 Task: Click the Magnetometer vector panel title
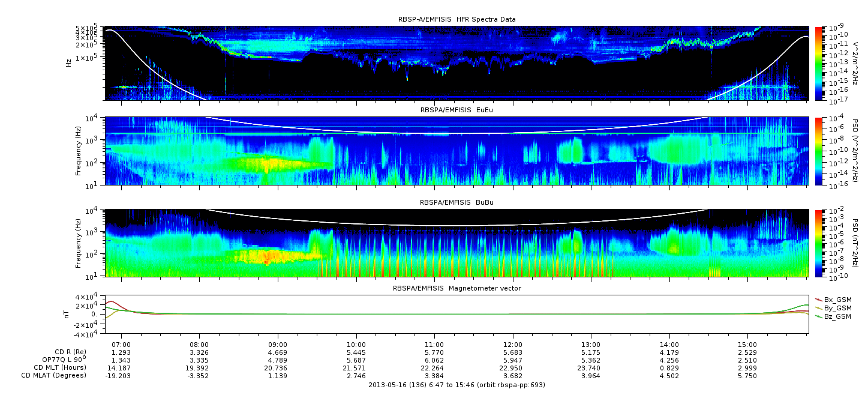456,288
